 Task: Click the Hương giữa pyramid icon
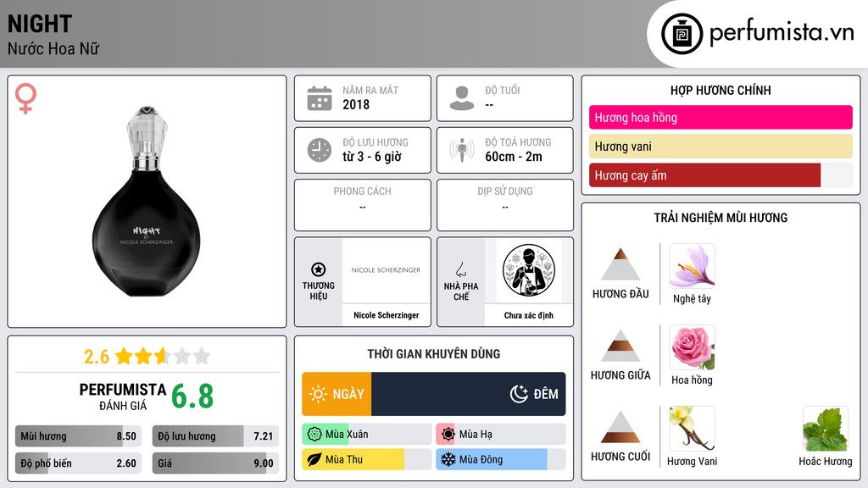[x=620, y=346]
